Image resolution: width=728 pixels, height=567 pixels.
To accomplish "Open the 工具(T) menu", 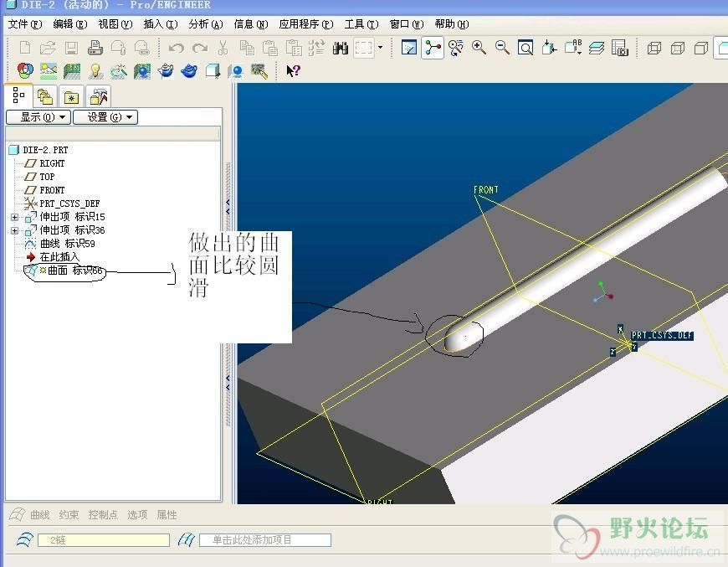I will click(361, 24).
